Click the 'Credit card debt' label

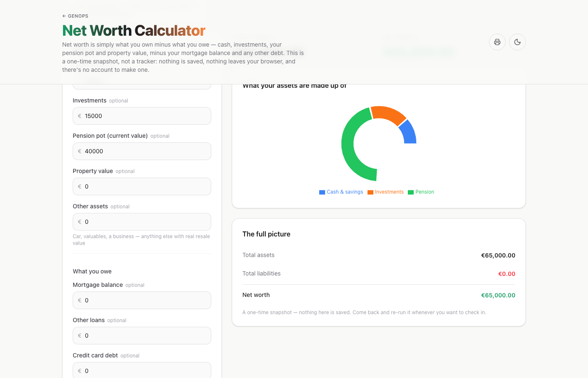[x=95, y=355]
